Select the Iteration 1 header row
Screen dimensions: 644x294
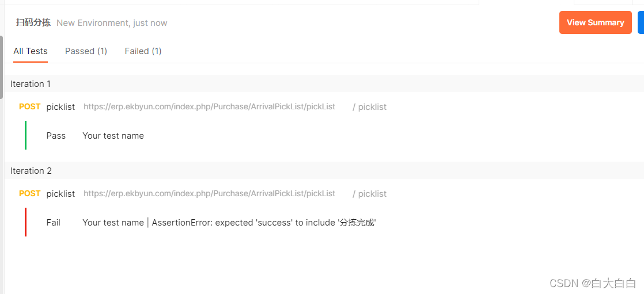pyautogui.click(x=324, y=83)
